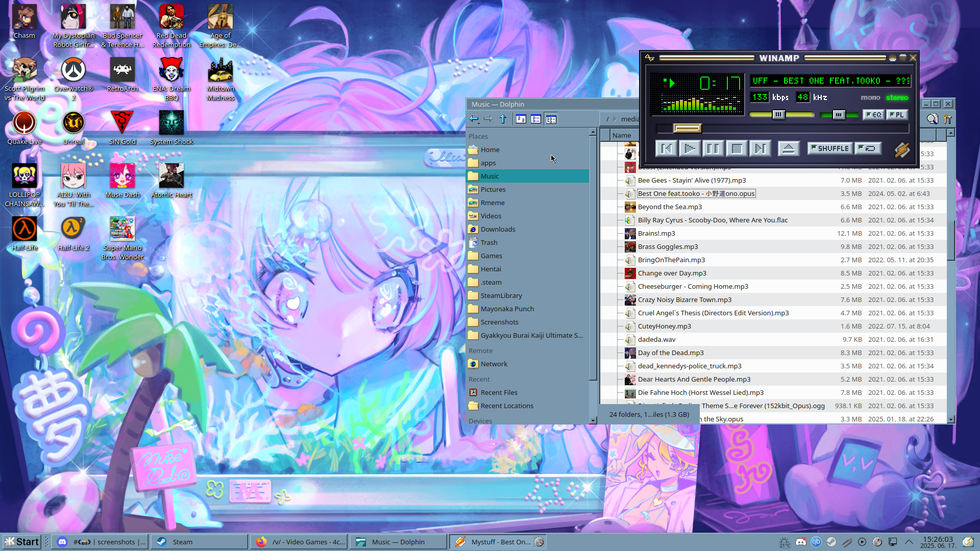Open Home in Dolphin Places

pyautogui.click(x=527, y=149)
